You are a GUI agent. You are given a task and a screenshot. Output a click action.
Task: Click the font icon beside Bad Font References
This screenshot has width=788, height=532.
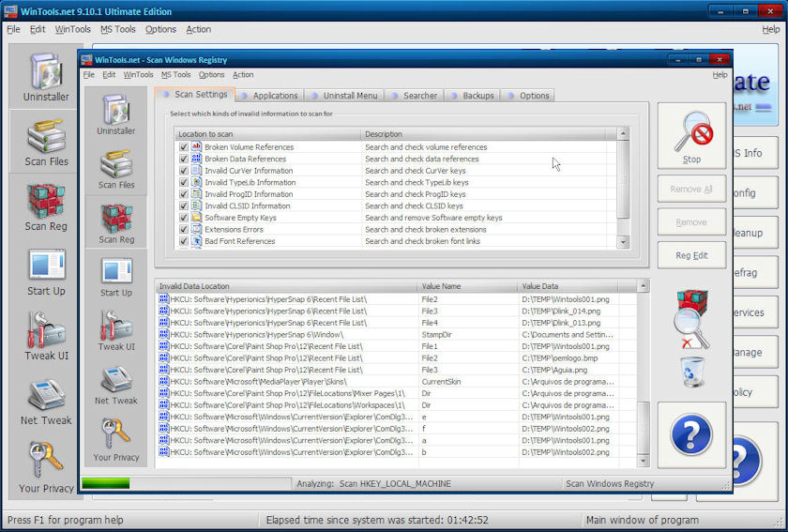click(x=196, y=241)
